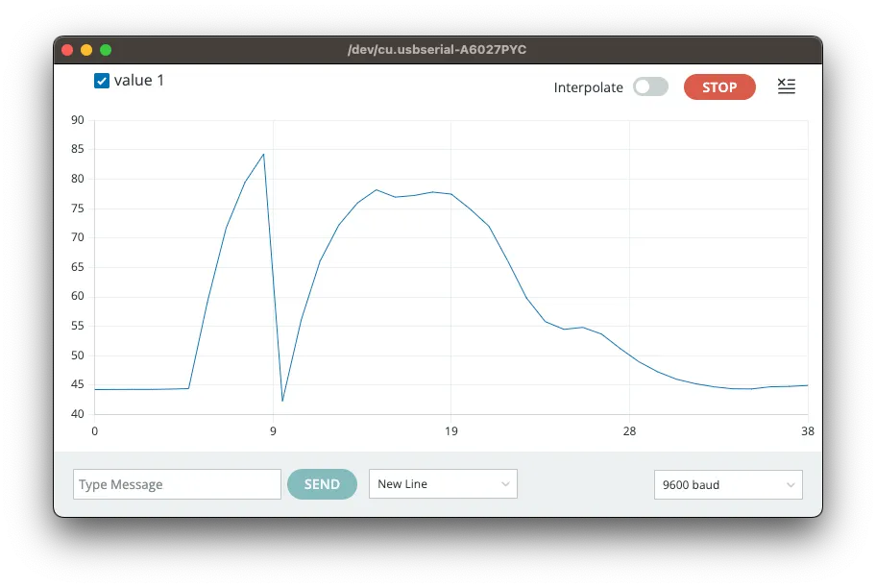
Task: Toggle the Interpolate switch
Action: tap(650, 87)
